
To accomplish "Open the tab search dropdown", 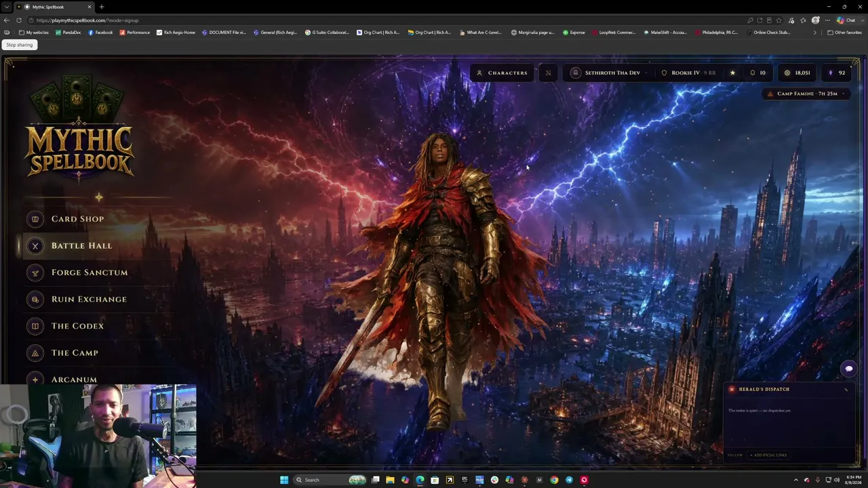I will pyautogui.click(x=6, y=7).
